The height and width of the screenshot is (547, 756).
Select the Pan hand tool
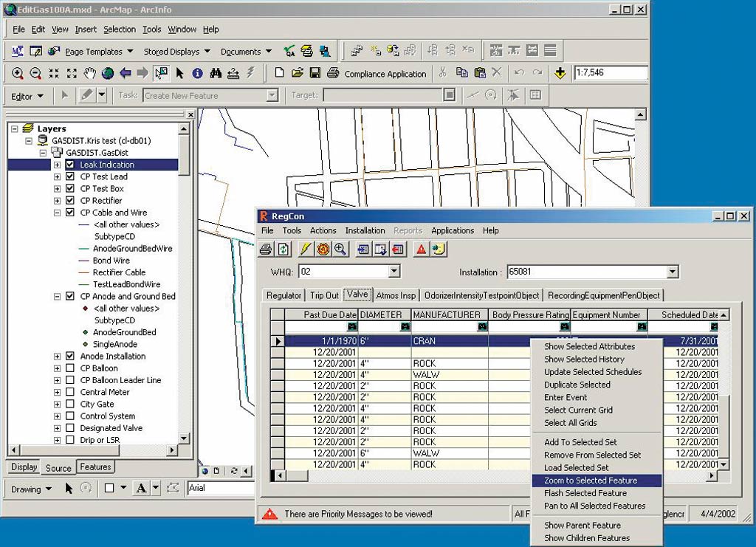(x=89, y=73)
